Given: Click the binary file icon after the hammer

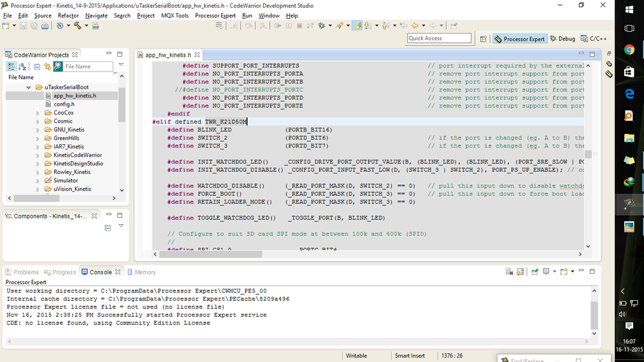Looking at the screenshot, I should [x=95, y=26].
